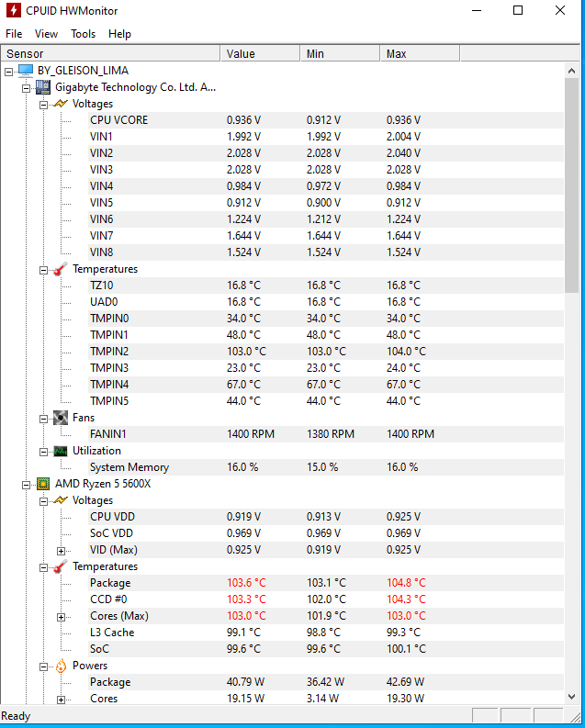Click the AMD Ryzen 5 5600X processor icon

pos(43,484)
